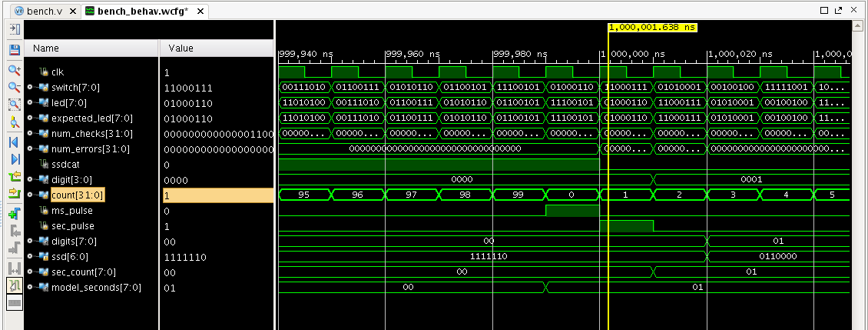Image resolution: width=868 pixels, height=330 pixels.
Task: Select the digit[3:0] signal name
Action: coord(71,180)
